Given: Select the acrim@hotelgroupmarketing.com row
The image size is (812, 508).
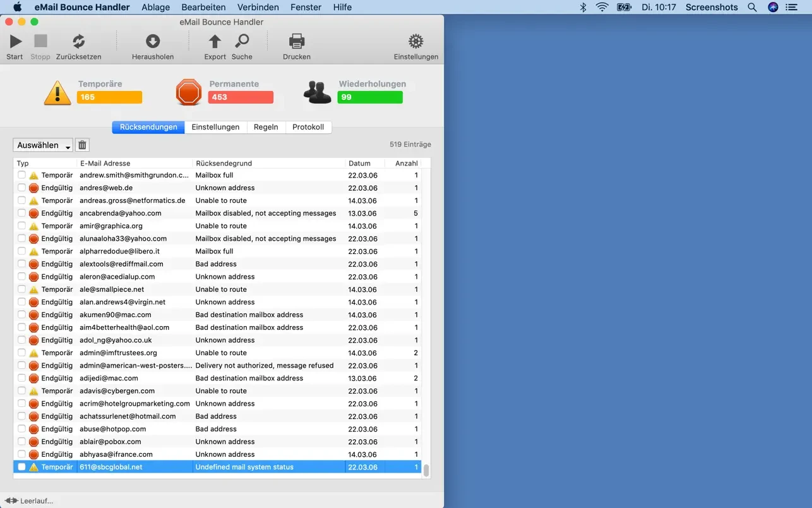Looking at the screenshot, I should coord(217,403).
